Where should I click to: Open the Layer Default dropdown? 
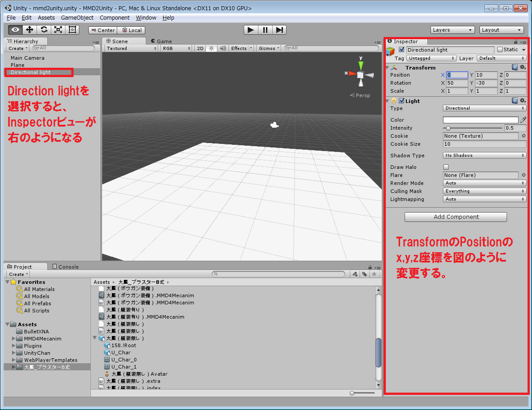(x=501, y=58)
